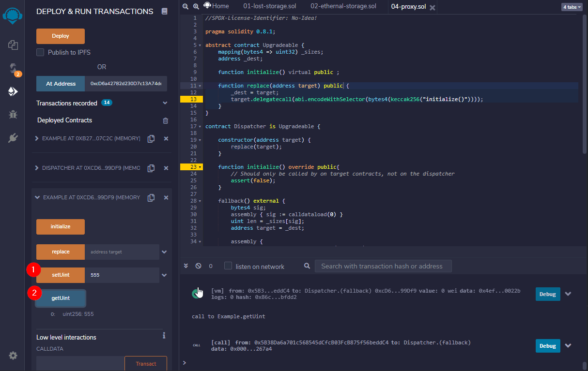The width and height of the screenshot is (588, 371).
Task: Expand details of the [vm] transaction log
Action: click(x=568, y=294)
